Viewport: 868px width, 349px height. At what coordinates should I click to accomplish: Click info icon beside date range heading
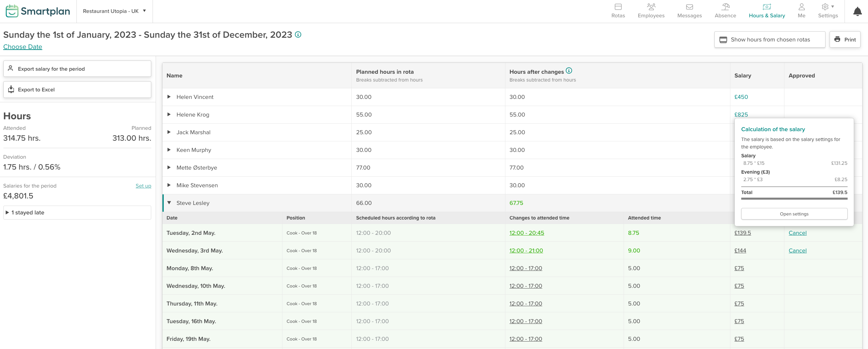[298, 35]
